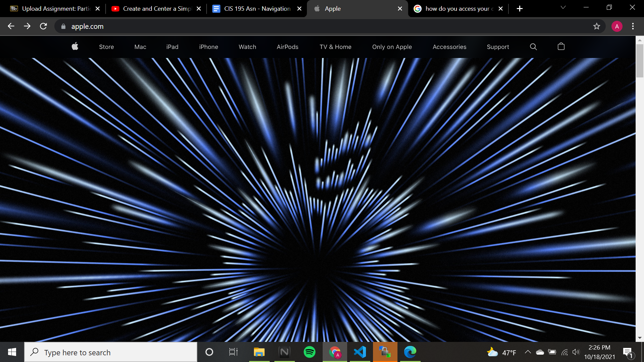Switch to CIS 195 Asn Navigation tab
The image size is (644, 362).
point(257,9)
